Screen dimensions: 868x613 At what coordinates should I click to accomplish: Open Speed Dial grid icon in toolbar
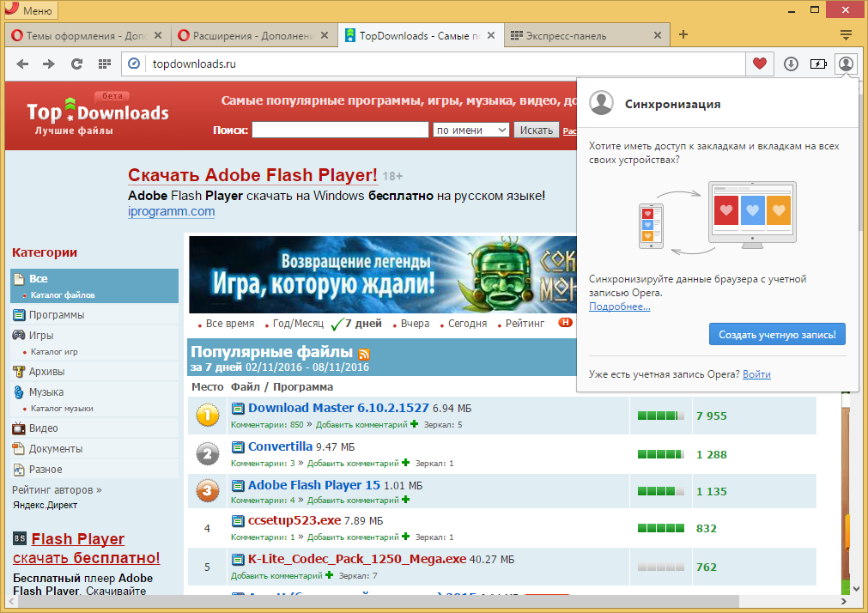pos(105,64)
